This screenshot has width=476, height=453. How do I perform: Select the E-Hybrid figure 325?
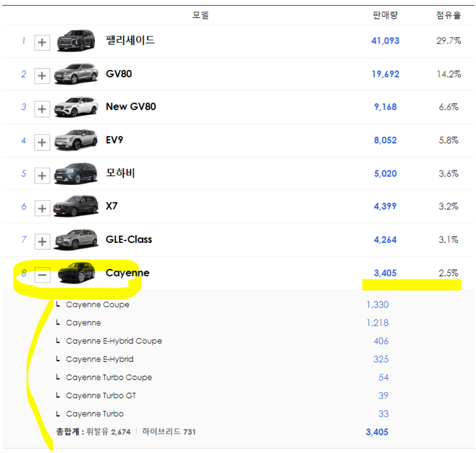click(381, 359)
